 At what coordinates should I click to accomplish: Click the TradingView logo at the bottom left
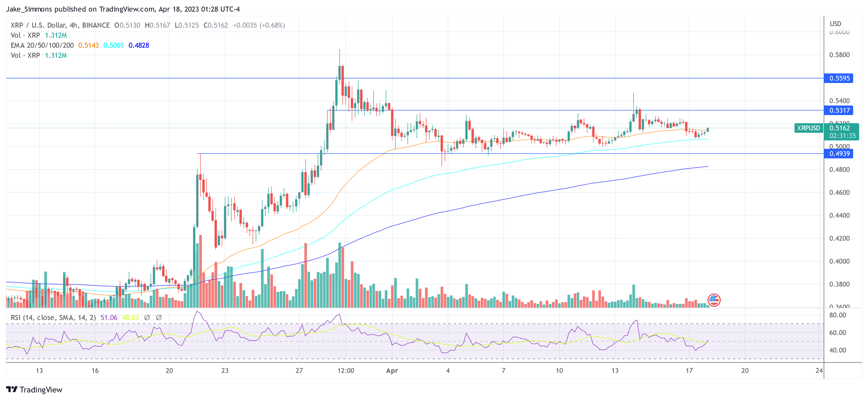(34, 389)
